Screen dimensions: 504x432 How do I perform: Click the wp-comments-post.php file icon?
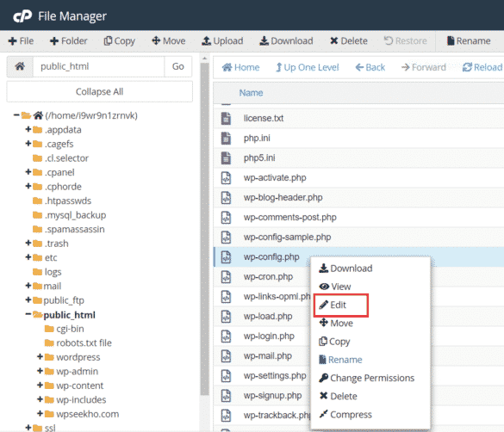[x=226, y=217]
